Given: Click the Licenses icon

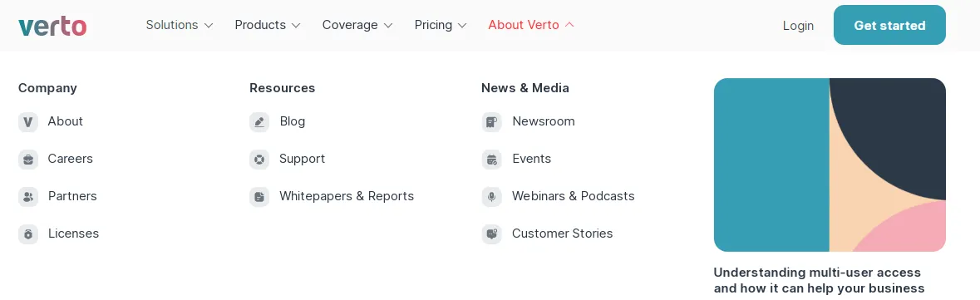Looking at the screenshot, I should (28, 234).
